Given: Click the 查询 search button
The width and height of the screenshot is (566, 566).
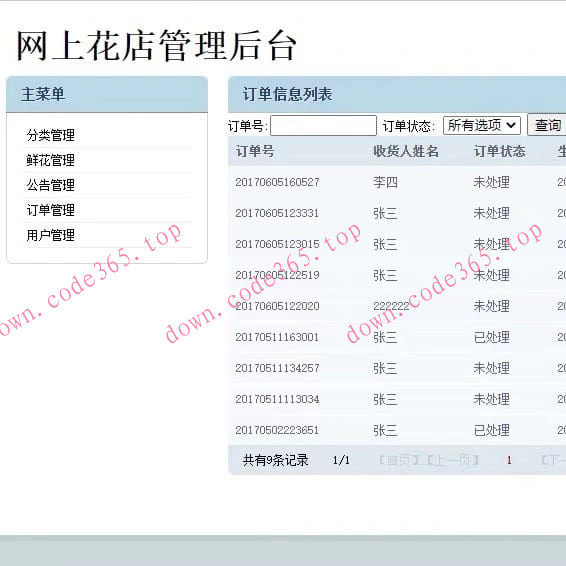Looking at the screenshot, I should click(x=547, y=125).
